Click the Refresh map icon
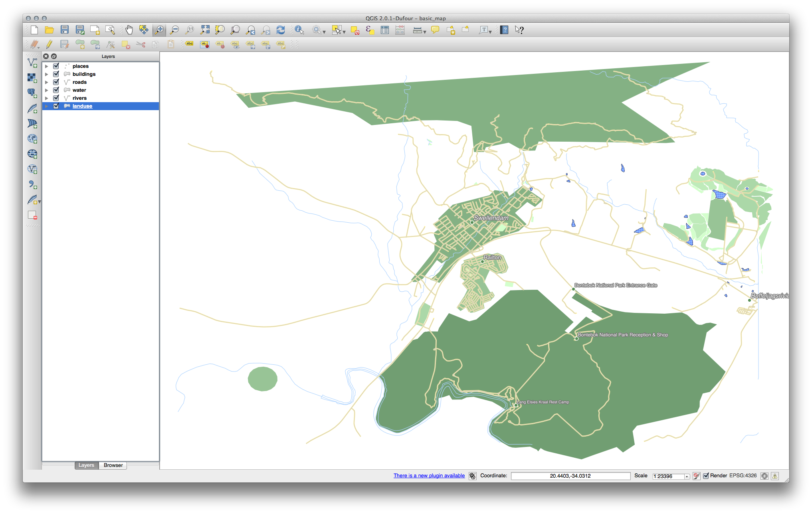This screenshot has width=812, height=514. [281, 30]
